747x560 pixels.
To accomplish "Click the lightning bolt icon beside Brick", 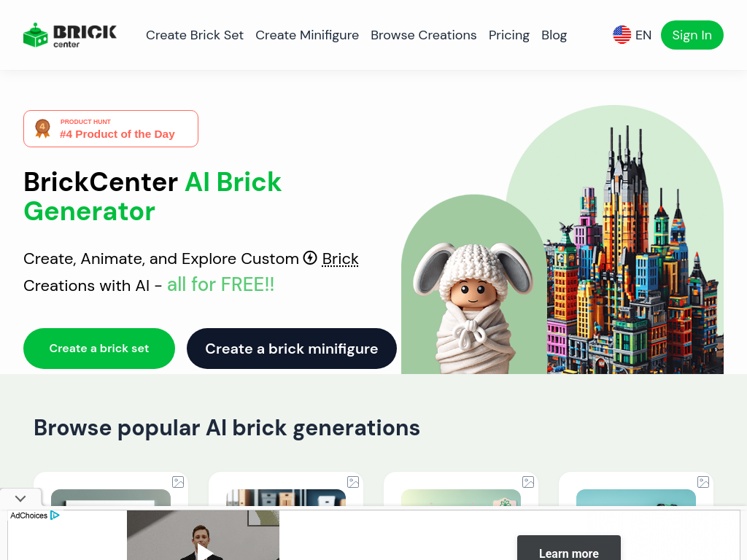I will (x=310, y=257).
